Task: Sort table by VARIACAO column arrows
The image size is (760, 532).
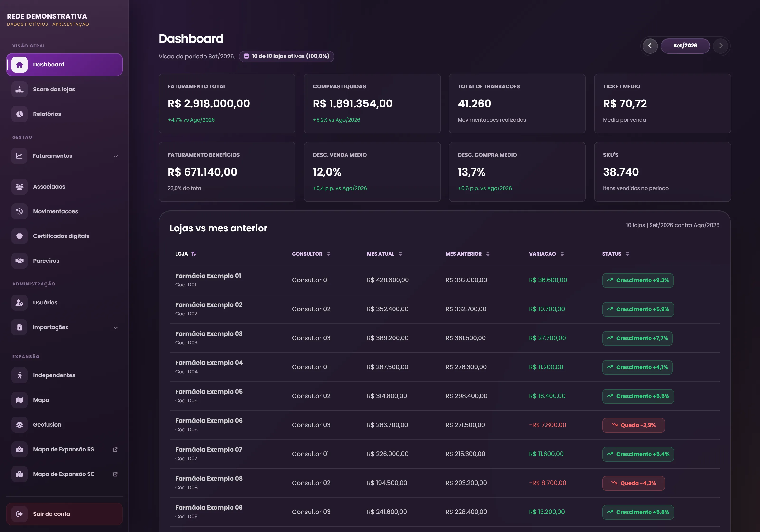Action: click(562, 254)
